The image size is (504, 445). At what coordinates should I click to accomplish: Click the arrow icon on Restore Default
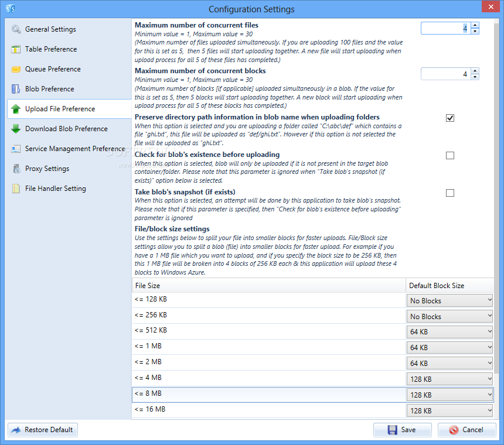16,430
